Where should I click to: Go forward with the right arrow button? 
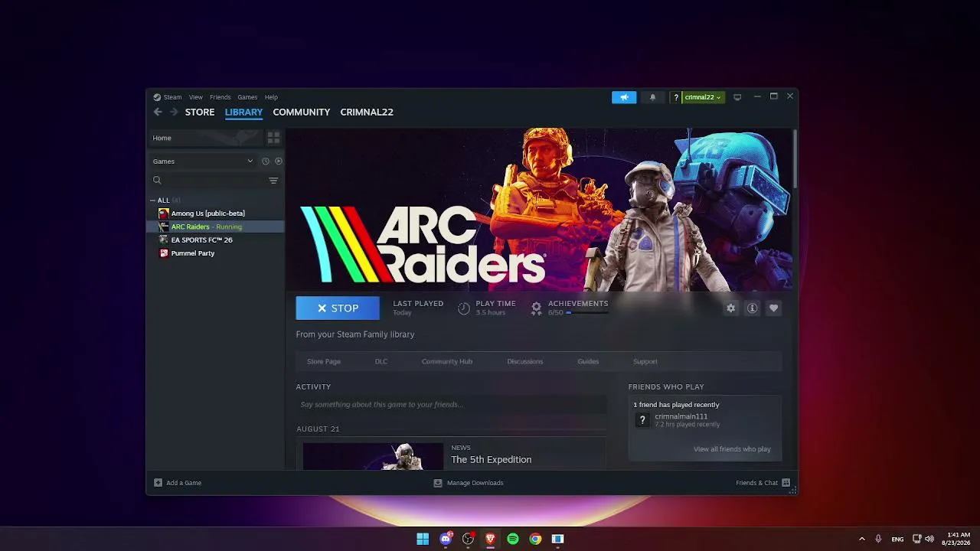[x=174, y=112]
